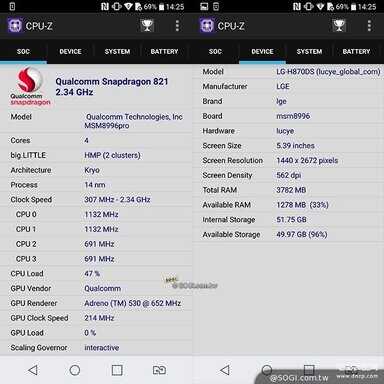Select SOC tab in left screenshot
The width and height of the screenshot is (384, 384).
23,51
